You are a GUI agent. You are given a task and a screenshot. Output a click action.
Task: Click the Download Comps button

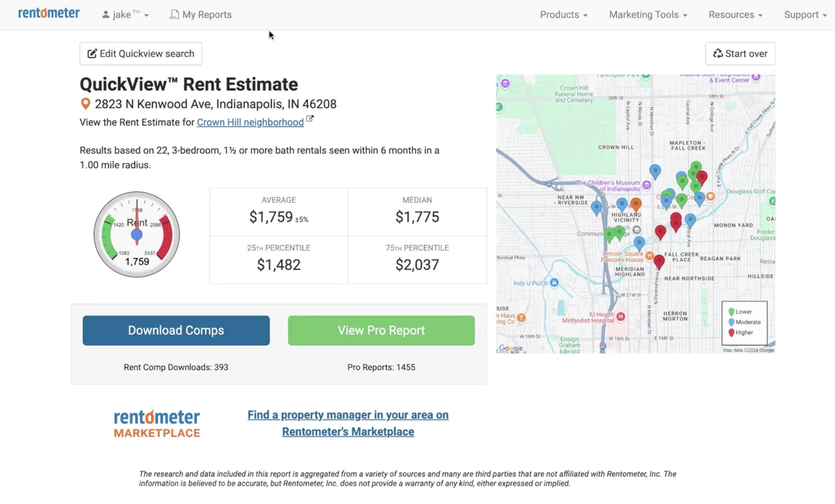pyautogui.click(x=176, y=330)
